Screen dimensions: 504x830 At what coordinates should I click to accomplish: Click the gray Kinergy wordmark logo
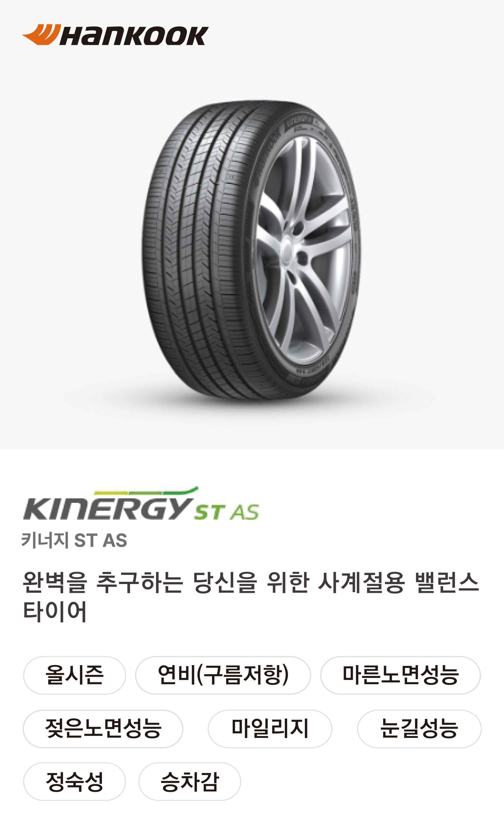(x=107, y=508)
